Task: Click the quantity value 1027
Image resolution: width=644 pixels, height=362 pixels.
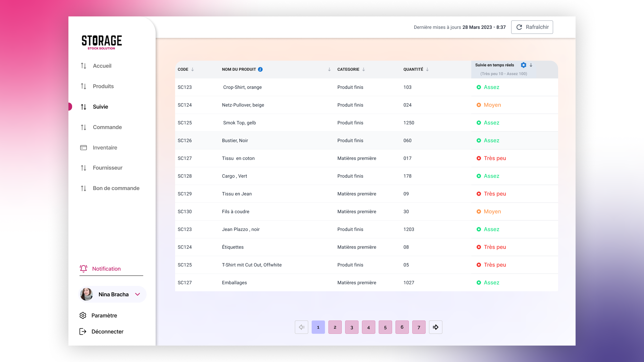Action: 409,283
